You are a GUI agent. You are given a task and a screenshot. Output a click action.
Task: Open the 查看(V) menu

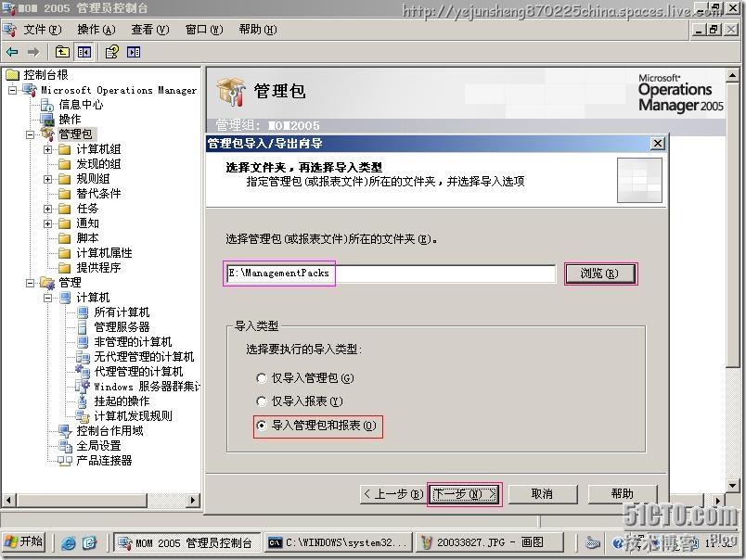coord(150,30)
